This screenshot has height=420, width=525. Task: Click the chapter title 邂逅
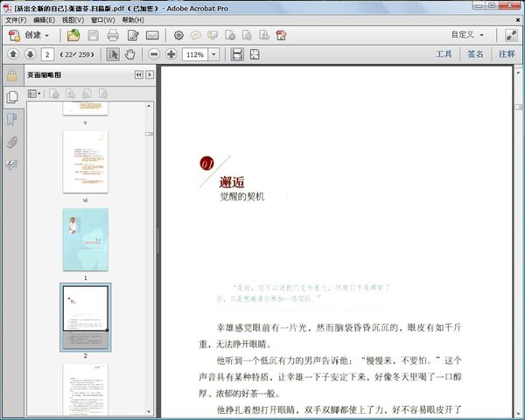point(232,182)
